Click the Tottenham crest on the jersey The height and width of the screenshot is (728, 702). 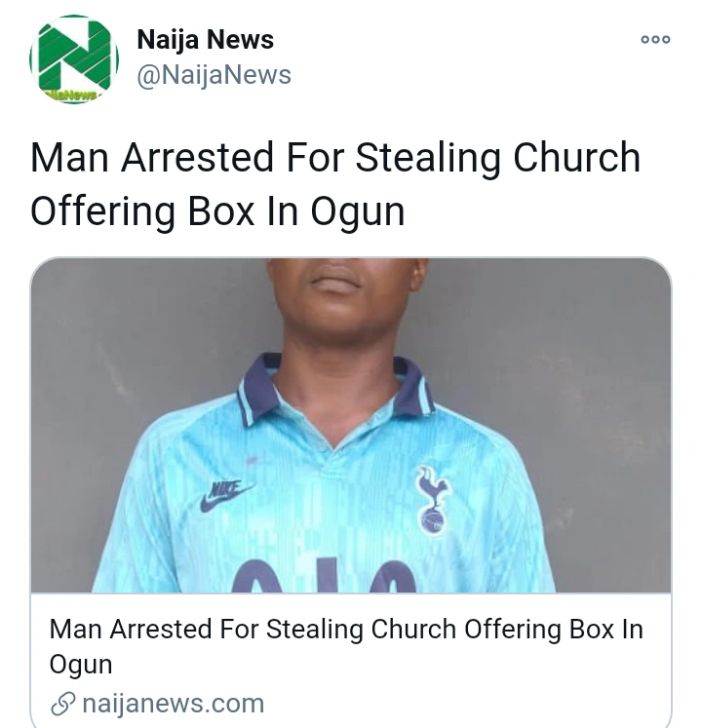pyautogui.click(x=432, y=499)
